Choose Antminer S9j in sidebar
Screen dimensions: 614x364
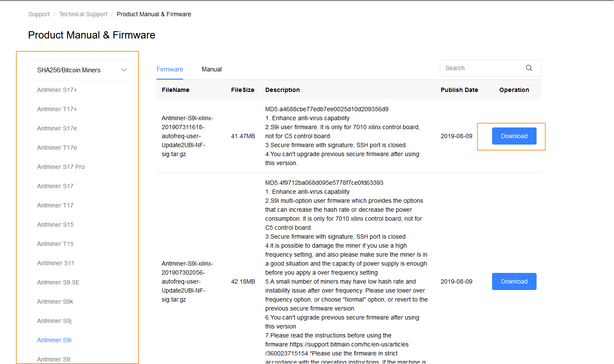coord(54,321)
